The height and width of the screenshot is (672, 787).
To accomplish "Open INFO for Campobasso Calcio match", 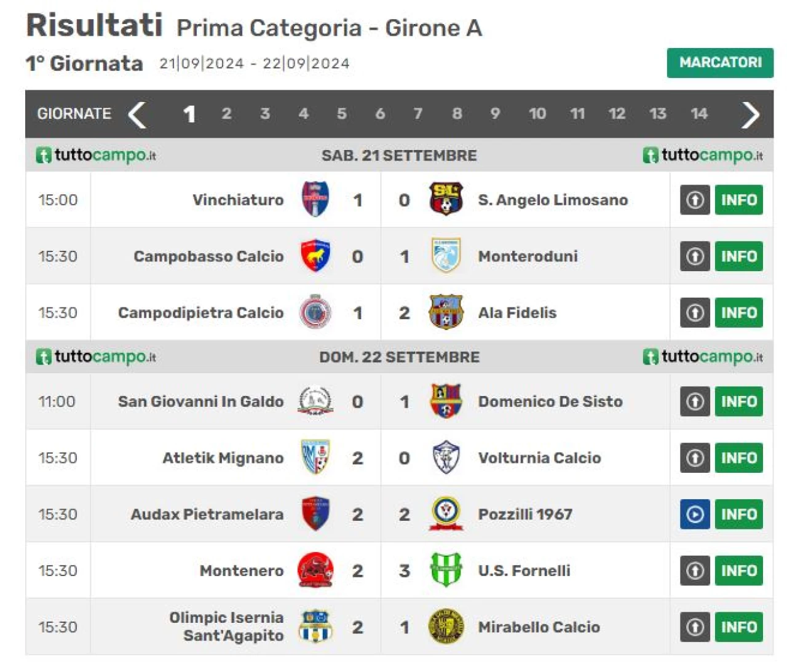I will [x=738, y=256].
